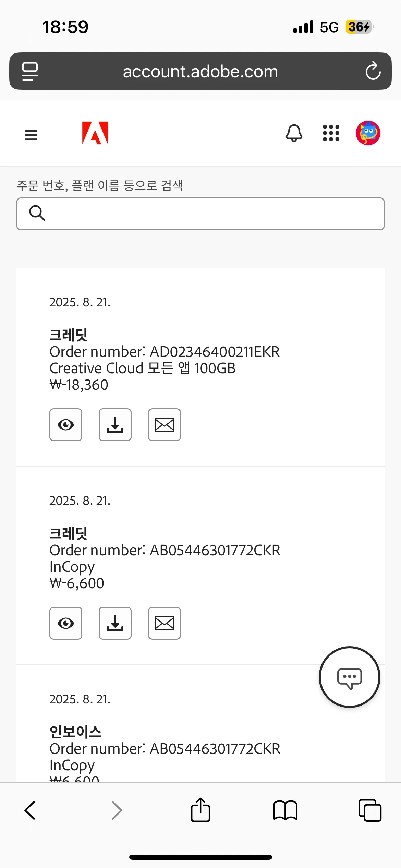
Task: Open the hamburger navigation menu
Action: click(x=31, y=135)
